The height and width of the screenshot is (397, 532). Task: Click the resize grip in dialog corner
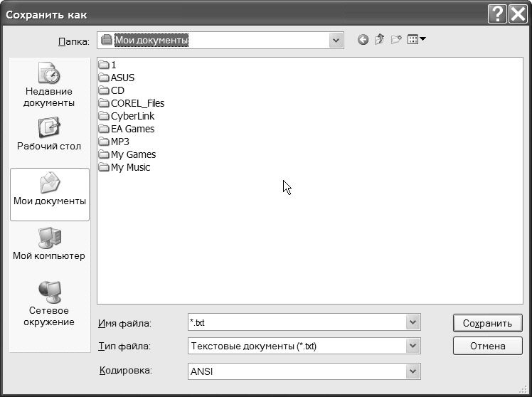pos(524,389)
